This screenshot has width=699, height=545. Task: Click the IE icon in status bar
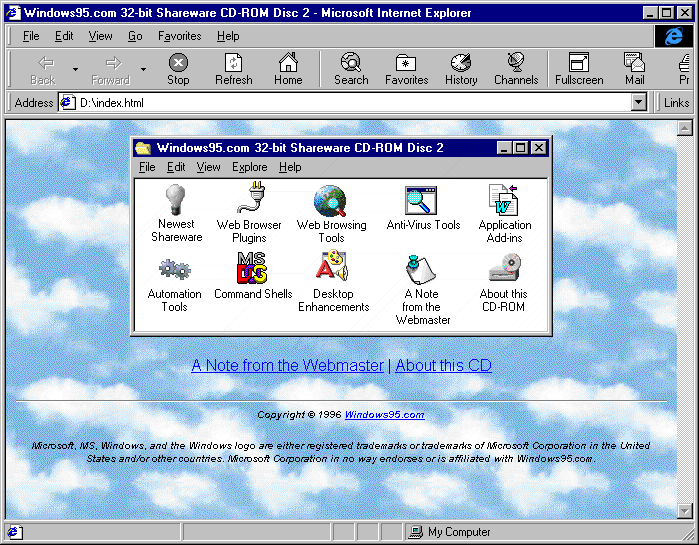click(14, 532)
